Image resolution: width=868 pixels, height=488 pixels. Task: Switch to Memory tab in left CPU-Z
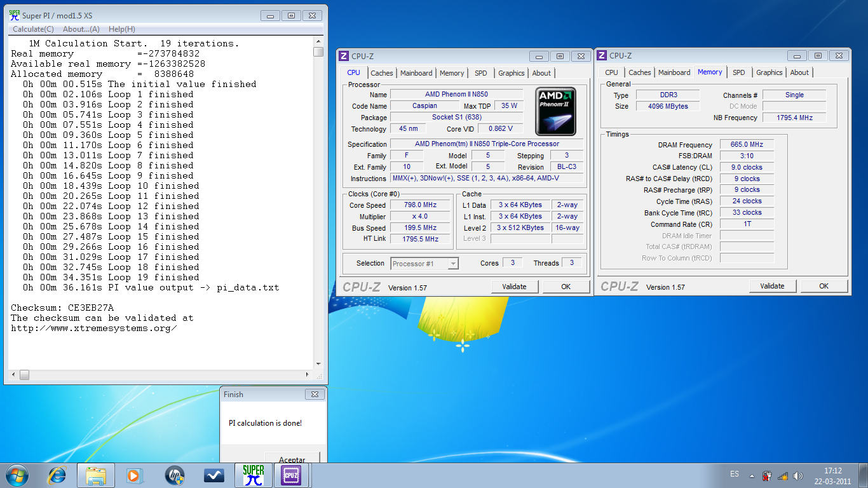click(452, 73)
